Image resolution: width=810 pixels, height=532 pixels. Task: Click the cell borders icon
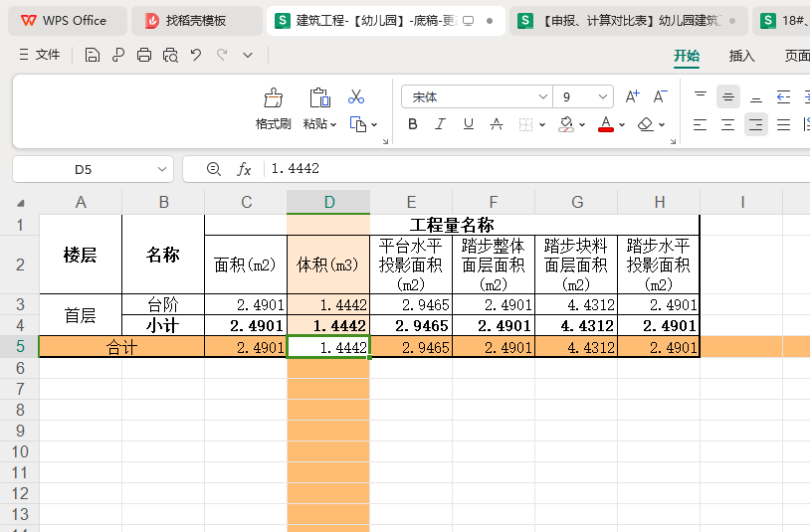point(525,124)
